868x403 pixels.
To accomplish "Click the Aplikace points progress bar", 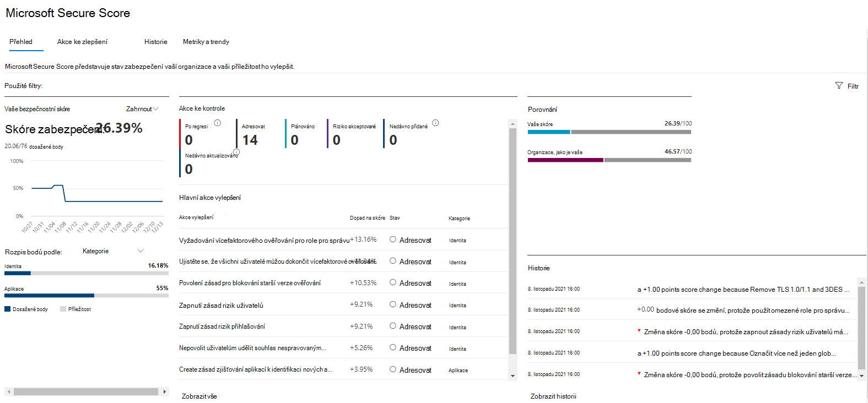I will pyautogui.click(x=87, y=296).
